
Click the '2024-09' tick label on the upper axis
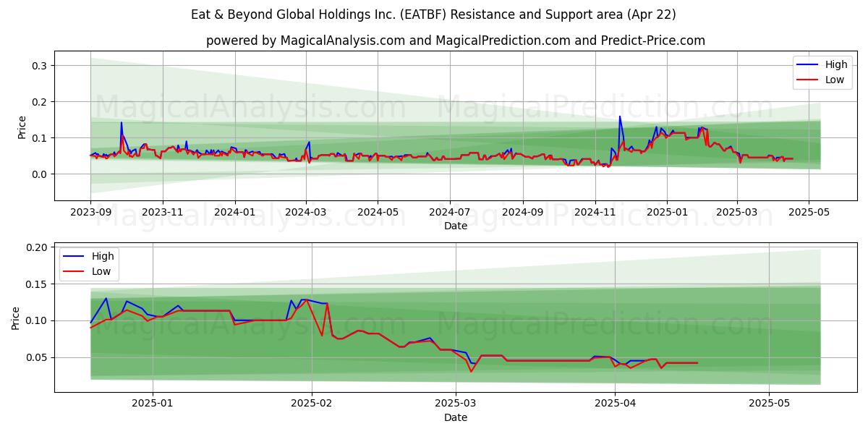(x=523, y=213)
